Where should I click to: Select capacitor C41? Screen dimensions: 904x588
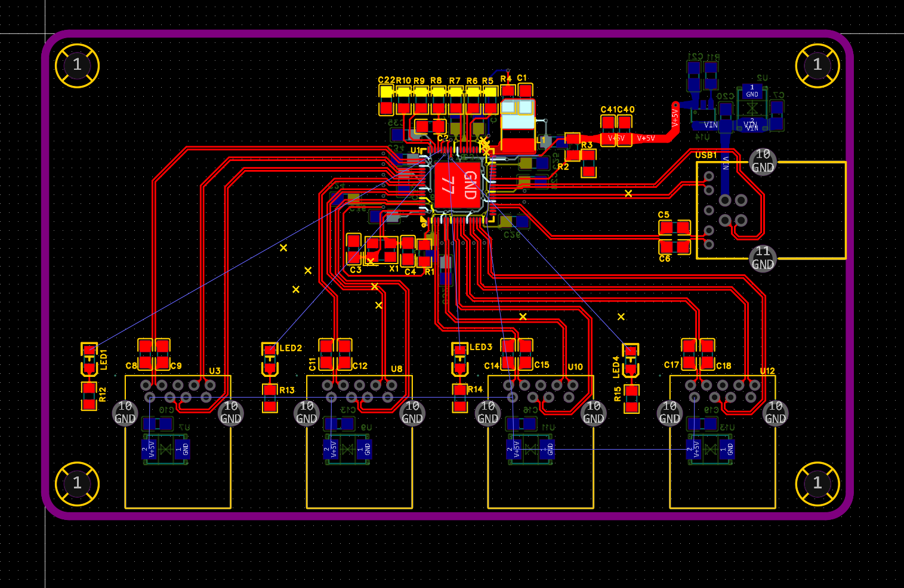coord(607,131)
